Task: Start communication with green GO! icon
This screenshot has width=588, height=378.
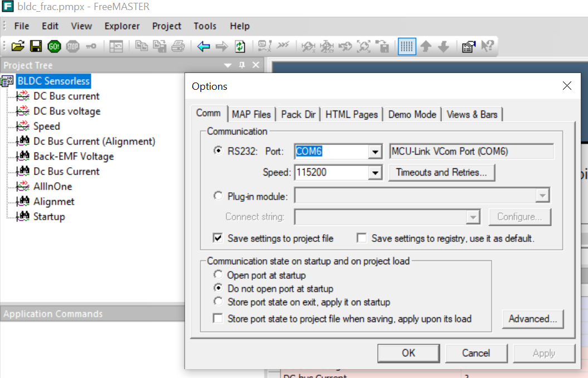Action: (x=55, y=46)
